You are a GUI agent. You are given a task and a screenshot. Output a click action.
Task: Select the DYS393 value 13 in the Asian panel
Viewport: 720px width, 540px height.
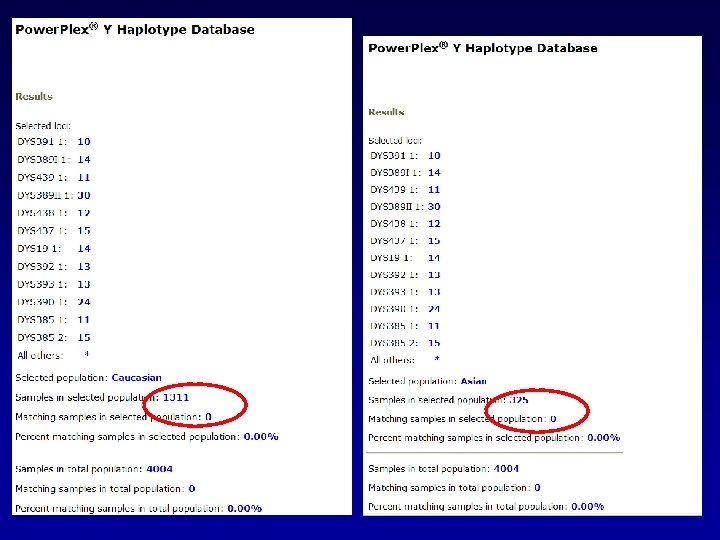434,292
